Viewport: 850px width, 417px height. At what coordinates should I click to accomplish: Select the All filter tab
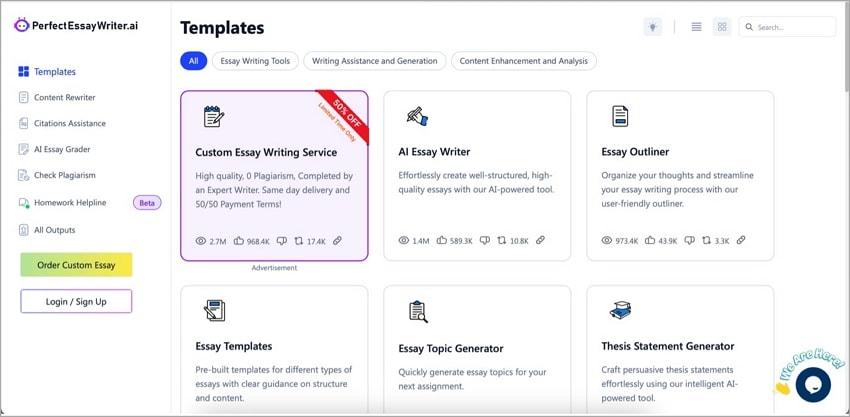194,61
